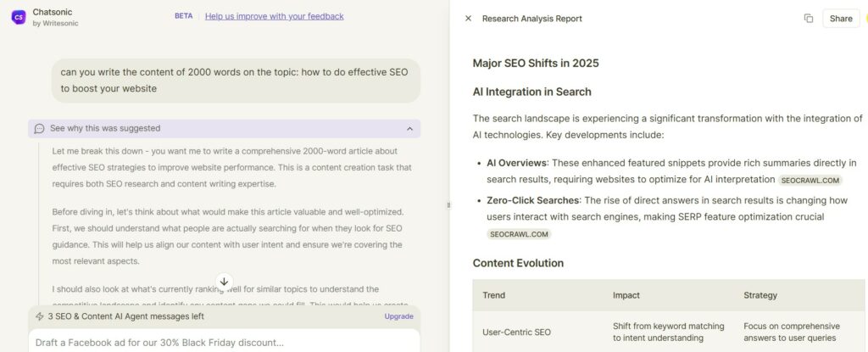Click the BETA label

[184, 16]
